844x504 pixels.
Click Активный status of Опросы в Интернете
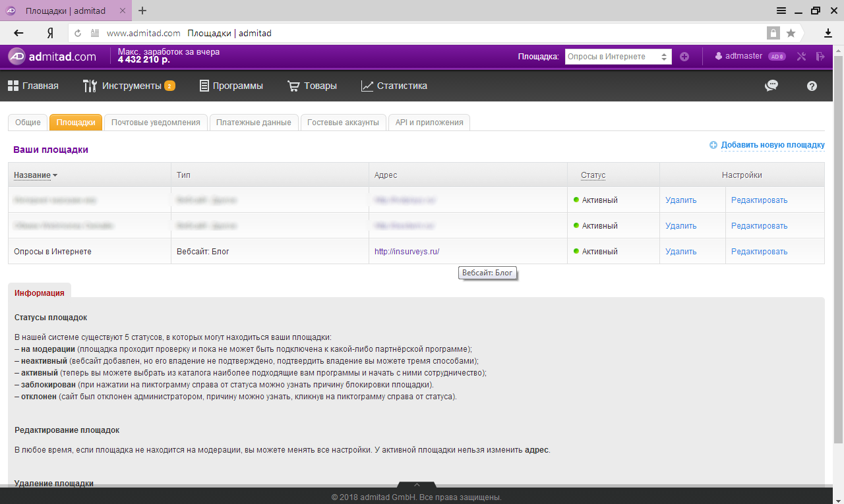(595, 252)
